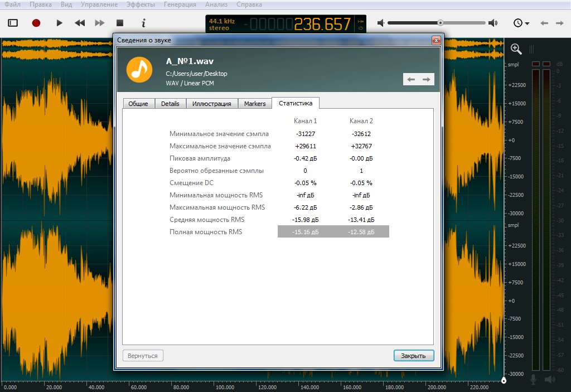Screen dimensions: 571x392
Task: Switch to the Details tab
Action: click(170, 104)
